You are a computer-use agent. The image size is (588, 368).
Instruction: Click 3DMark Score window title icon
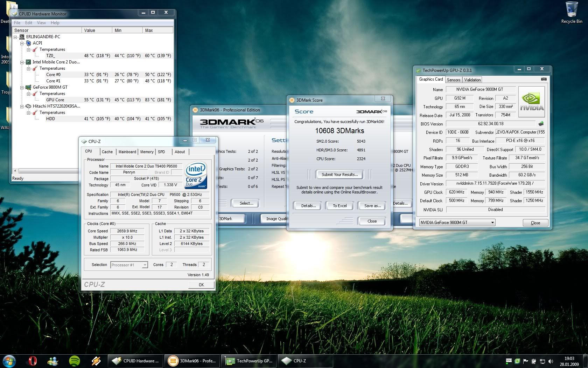pos(292,100)
